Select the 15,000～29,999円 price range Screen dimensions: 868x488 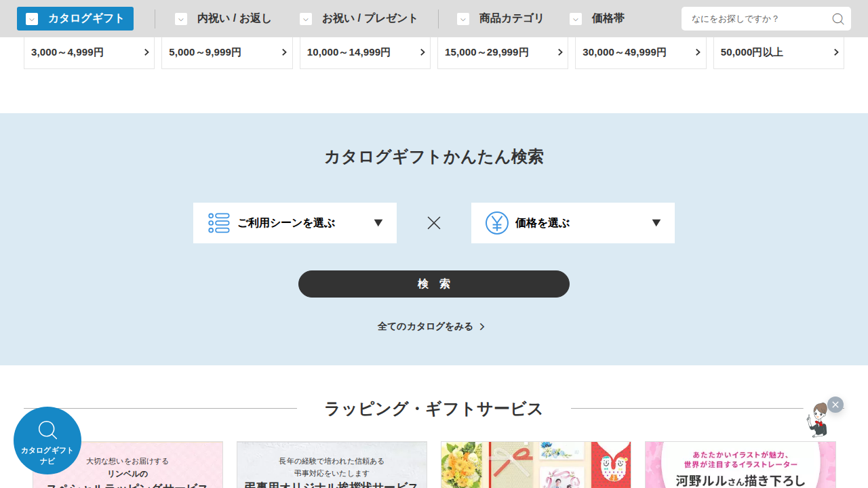click(502, 53)
